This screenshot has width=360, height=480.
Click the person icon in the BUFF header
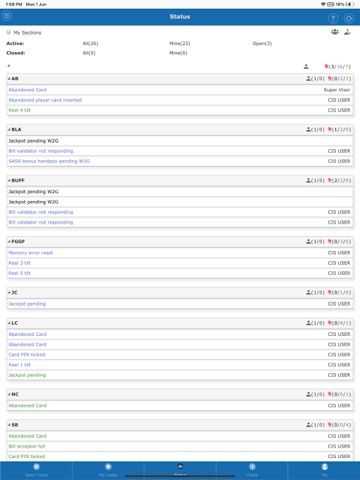pos(308,180)
